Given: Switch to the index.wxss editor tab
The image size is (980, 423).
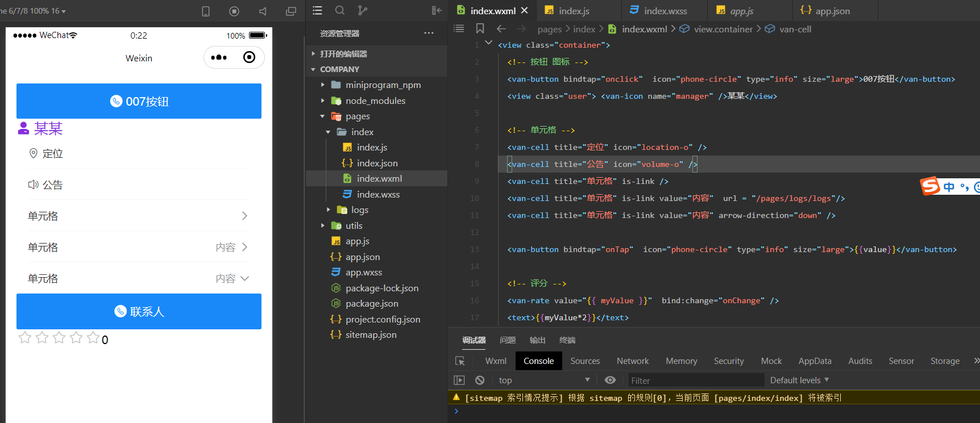Looking at the screenshot, I should [665, 11].
